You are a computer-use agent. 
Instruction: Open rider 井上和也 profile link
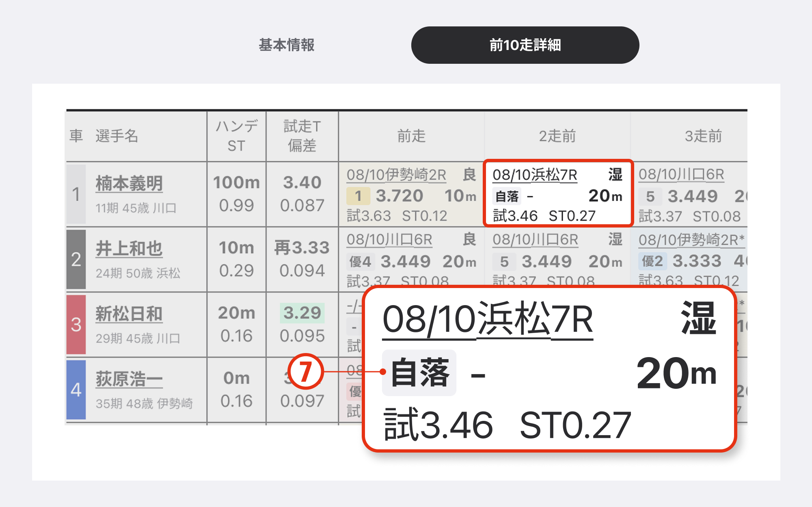pos(129,248)
